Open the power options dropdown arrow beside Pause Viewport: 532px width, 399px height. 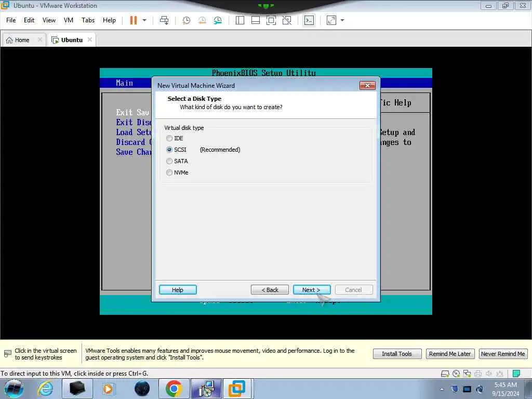[x=144, y=20]
